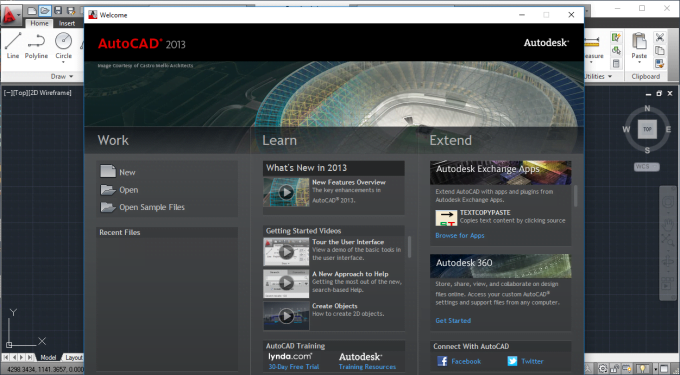This screenshot has height=375, width=680.
Task: Expand the Paste dropdown arrow
Action: [x=639, y=62]
